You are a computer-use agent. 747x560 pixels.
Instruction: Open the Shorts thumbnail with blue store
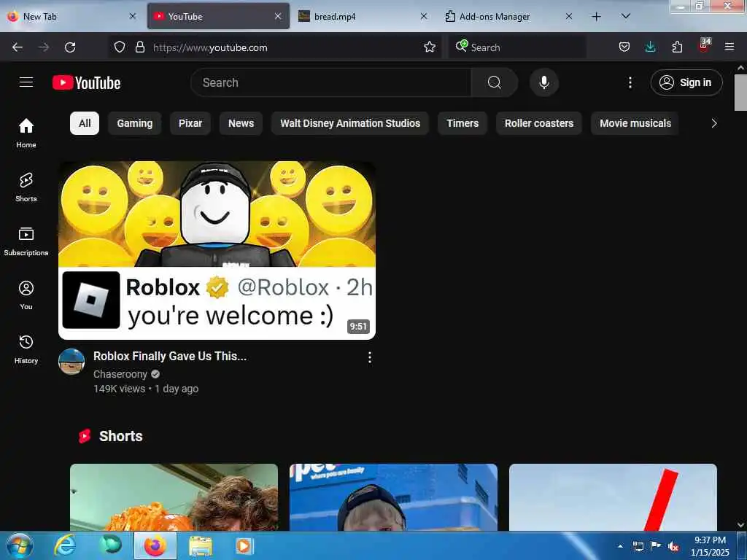[393, 497]
